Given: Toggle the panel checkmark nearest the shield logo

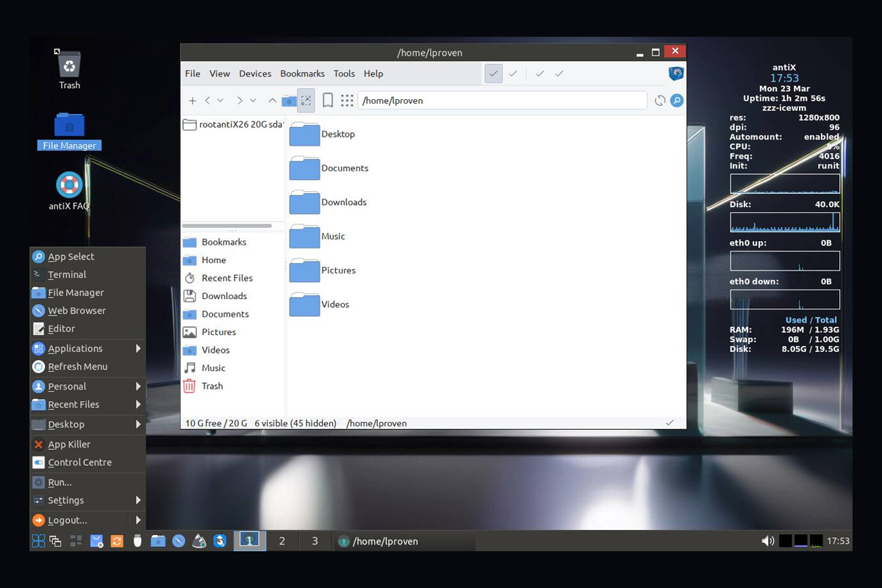Looking at the screenshot, I should [x=559, y=73].
